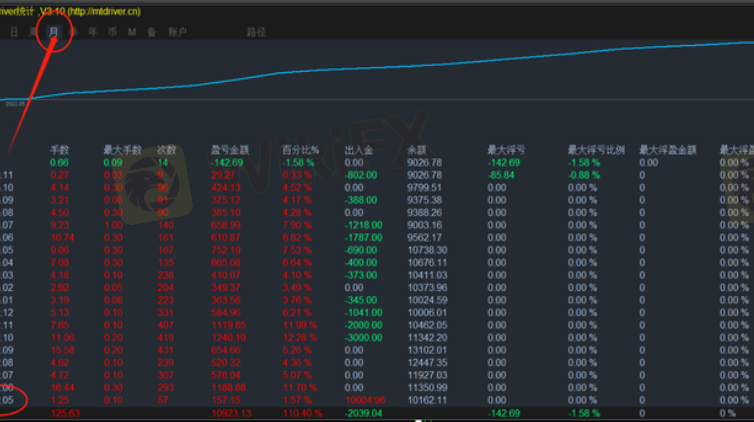Select the 10923.13 total profit cell
Image resolution: width=754 pixels, height=422 pixels.
coord(232,412)
